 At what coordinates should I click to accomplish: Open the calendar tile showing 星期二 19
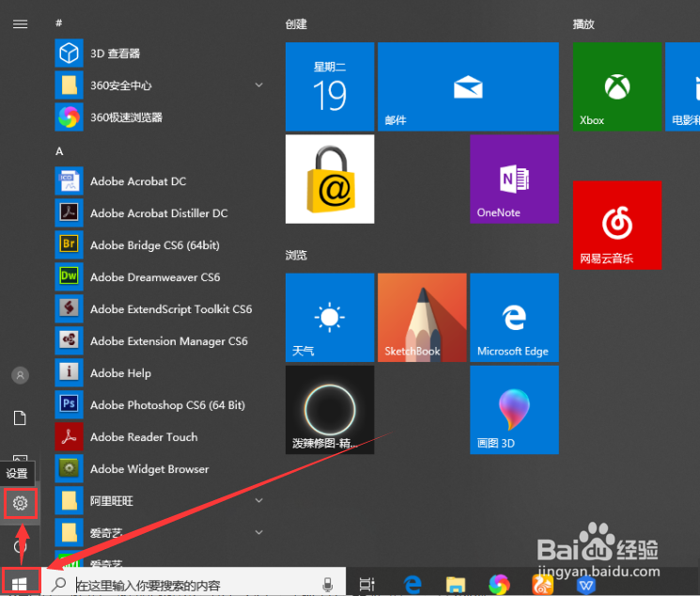330,86
